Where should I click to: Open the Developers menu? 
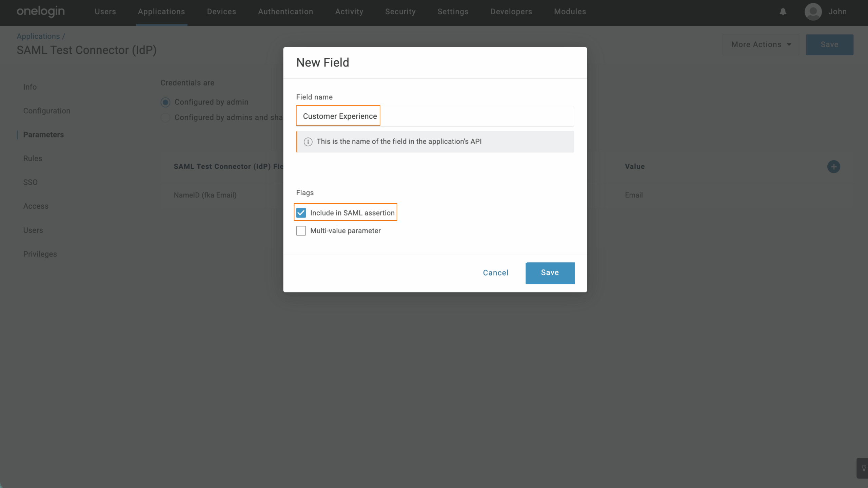511,12
